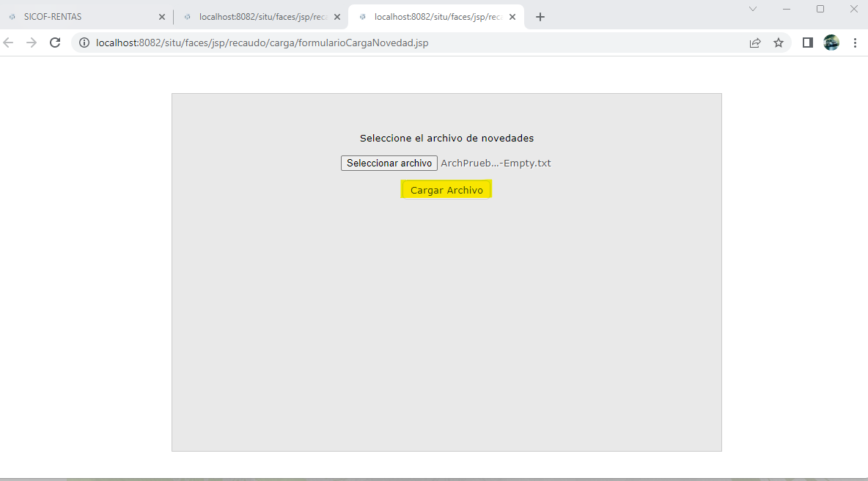The width and height of the screenshot is (868, 481).
Task: Open the Chrome profile avatar
Action: tap(831, 43)
